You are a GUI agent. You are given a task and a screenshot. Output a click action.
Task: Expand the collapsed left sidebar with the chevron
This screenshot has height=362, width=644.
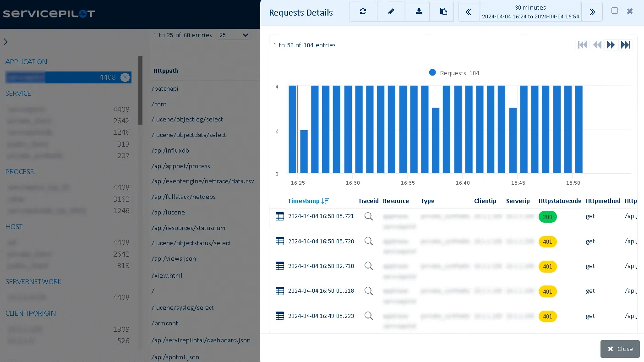[x=5, y=41]
